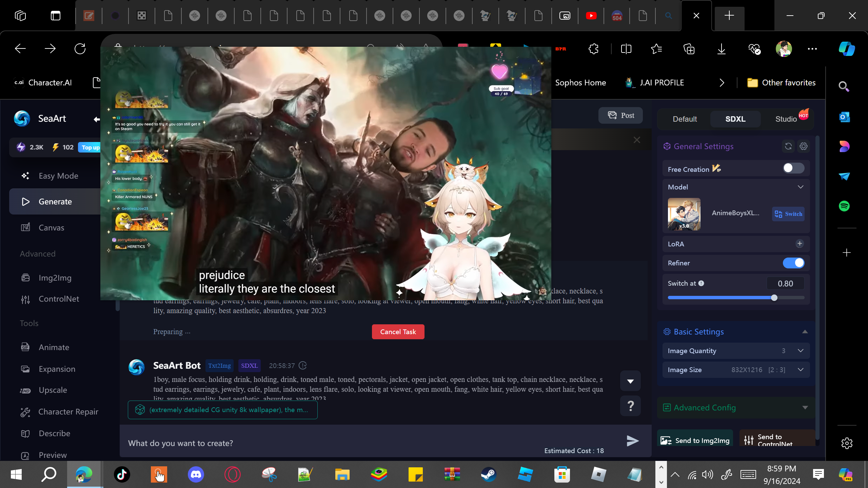Screen dimensions: 868x488
Task: Refresh the browser page
Action: coord(80,49)
